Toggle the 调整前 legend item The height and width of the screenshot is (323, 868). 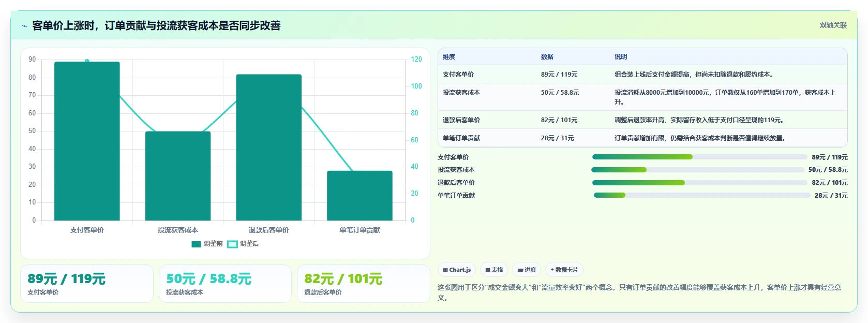tap(207, 244)
